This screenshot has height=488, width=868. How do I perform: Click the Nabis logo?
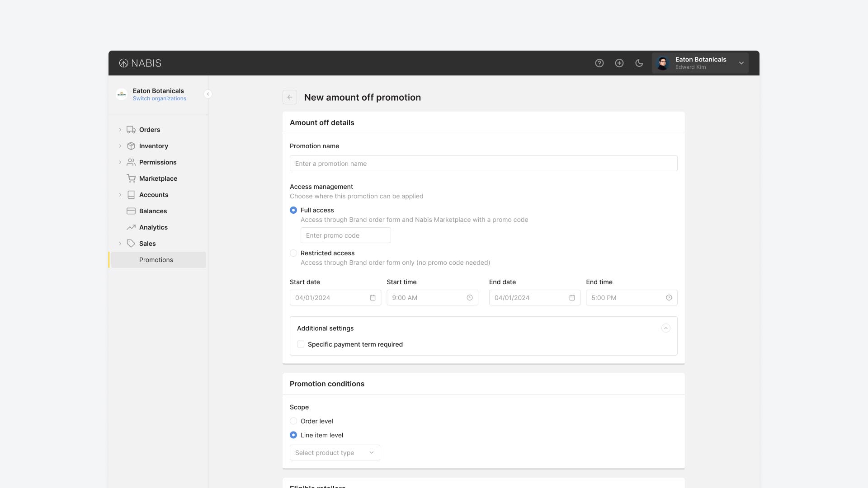tap(140, 63)
